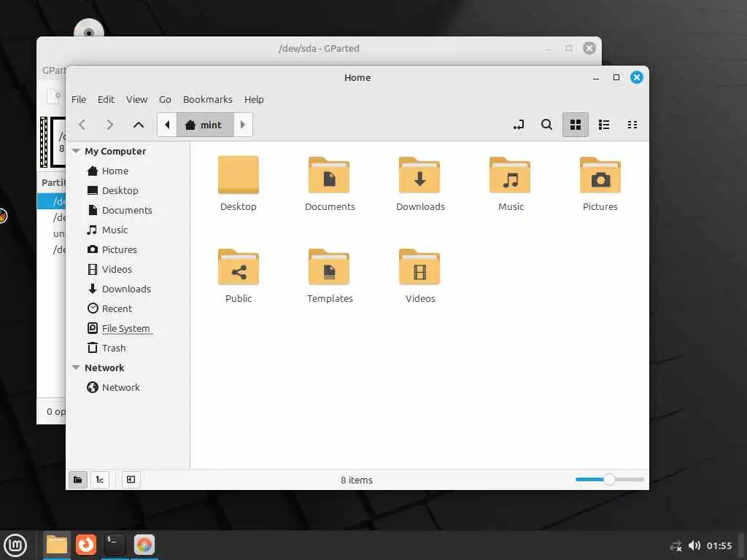This screenshot has height=560, width=747.
Task: Select the Templates folder icon
Action: coord(329,267)
